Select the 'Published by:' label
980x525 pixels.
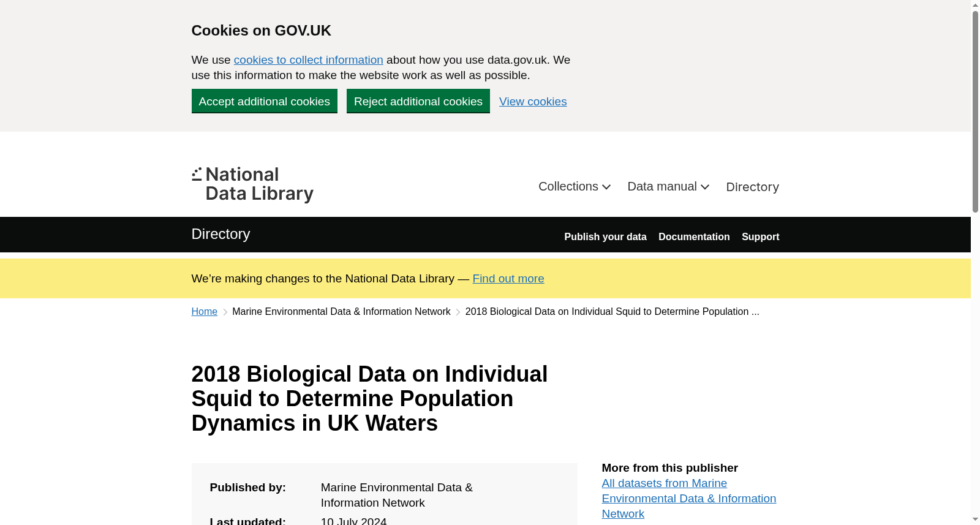248,488
